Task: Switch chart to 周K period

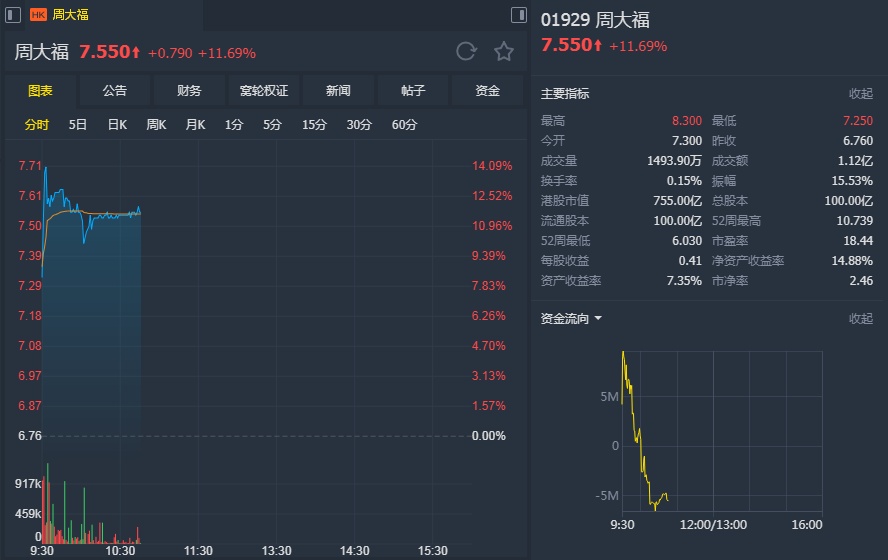Action: (x=156, y=125)
